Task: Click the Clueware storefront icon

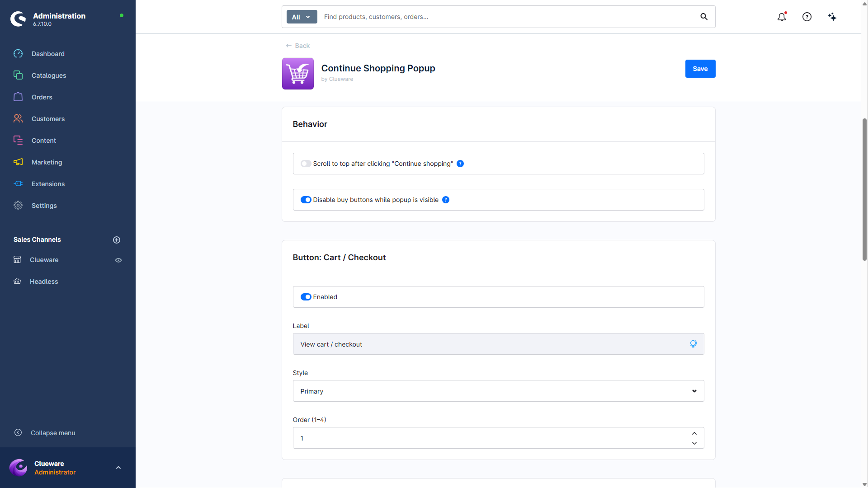Action: tap(17, 260)
